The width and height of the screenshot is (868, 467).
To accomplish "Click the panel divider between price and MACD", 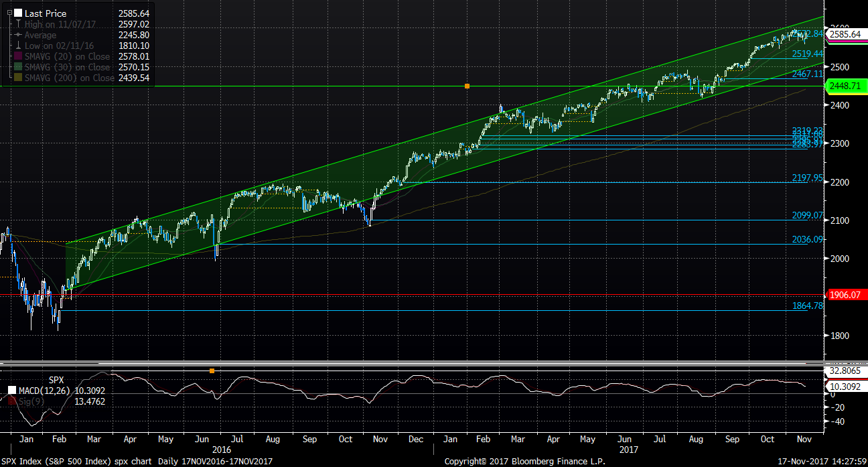I will click(434, 364).
